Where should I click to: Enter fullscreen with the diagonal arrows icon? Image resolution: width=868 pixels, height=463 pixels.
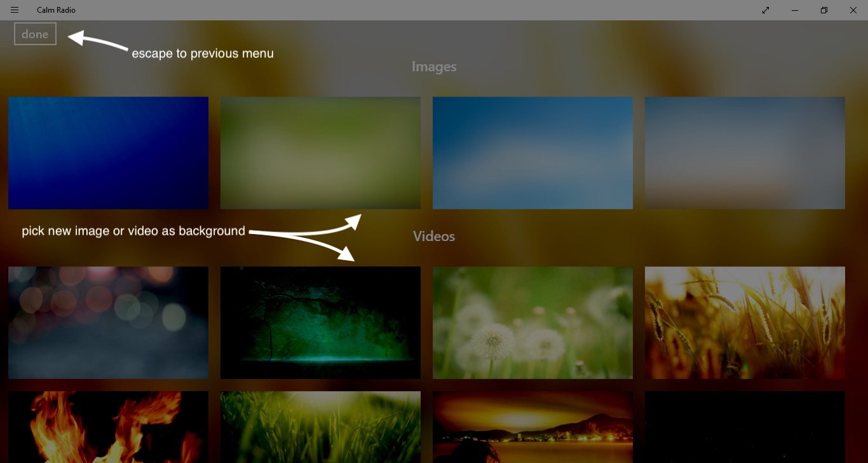tap(765, 10)
